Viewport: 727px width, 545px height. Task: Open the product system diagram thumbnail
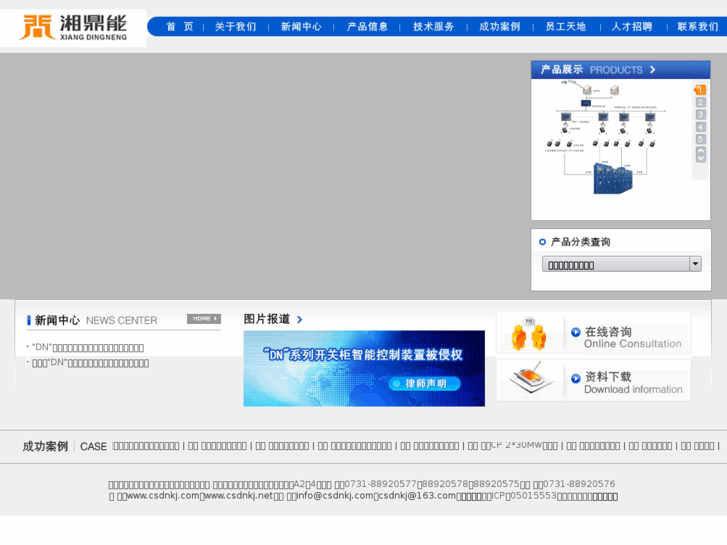pos(607,137)
